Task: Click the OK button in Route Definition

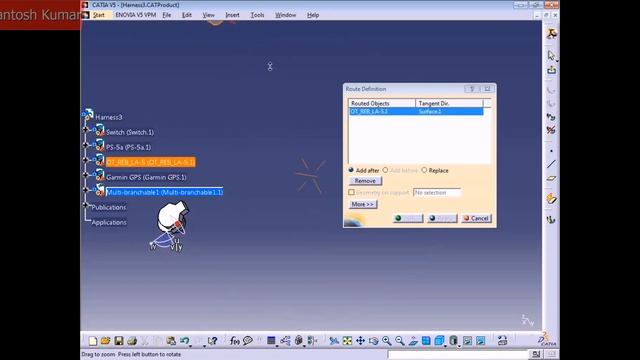Action: click(x=408, y=218)
